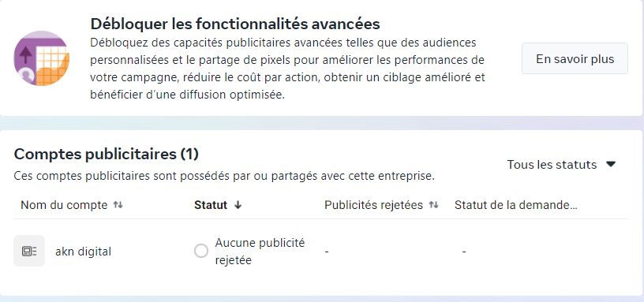Click the dash under Statut de la demande

(x=464, y=251)
